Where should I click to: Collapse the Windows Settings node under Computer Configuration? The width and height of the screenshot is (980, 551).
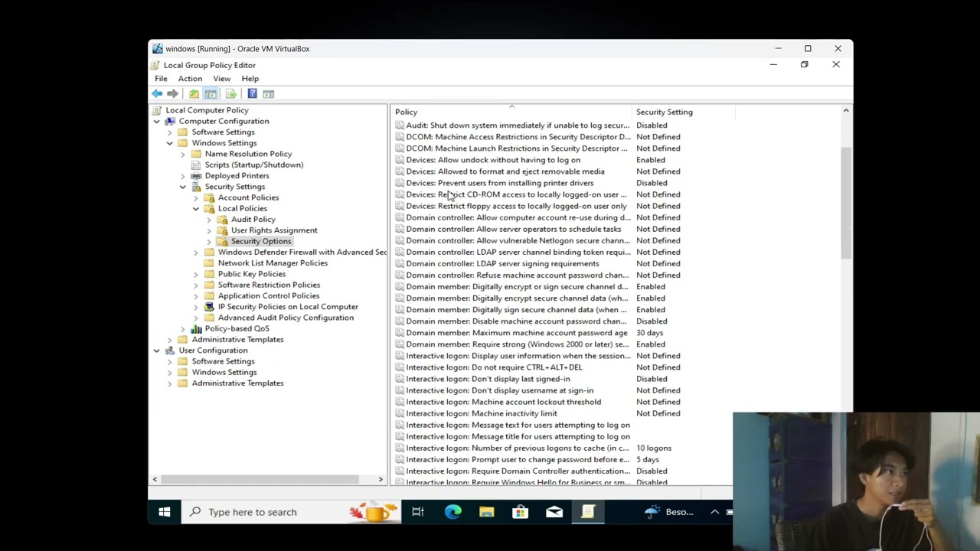(169, 143)
